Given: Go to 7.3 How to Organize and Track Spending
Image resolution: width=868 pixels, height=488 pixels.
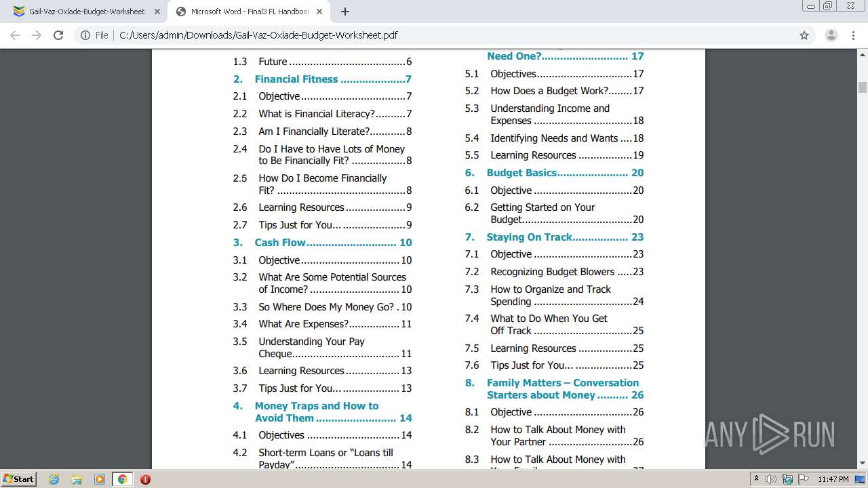Looking at the screenshot, I should pos(554,296).
